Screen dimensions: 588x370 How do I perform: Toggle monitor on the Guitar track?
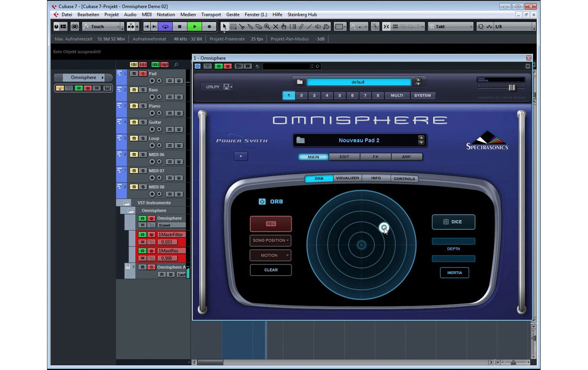[x=159, y=129]
